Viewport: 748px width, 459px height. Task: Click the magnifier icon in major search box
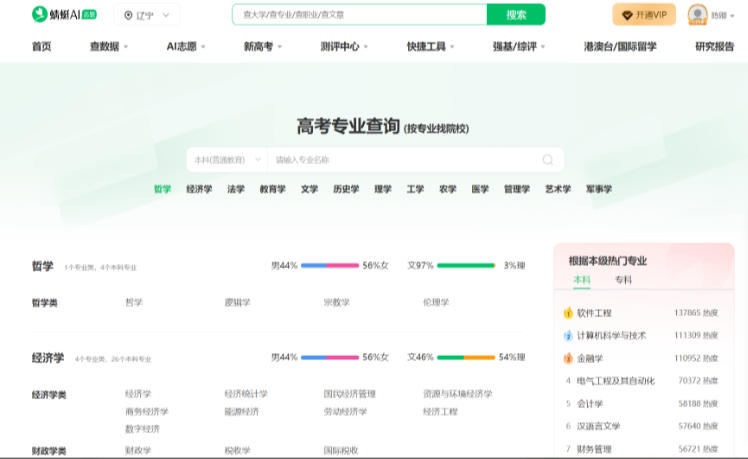pyautogui.click(x=548, y=159)
